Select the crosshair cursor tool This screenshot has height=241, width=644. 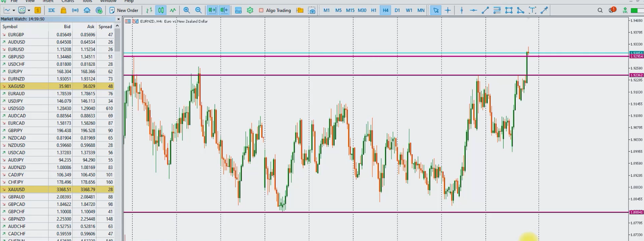(x=448, y=10)
